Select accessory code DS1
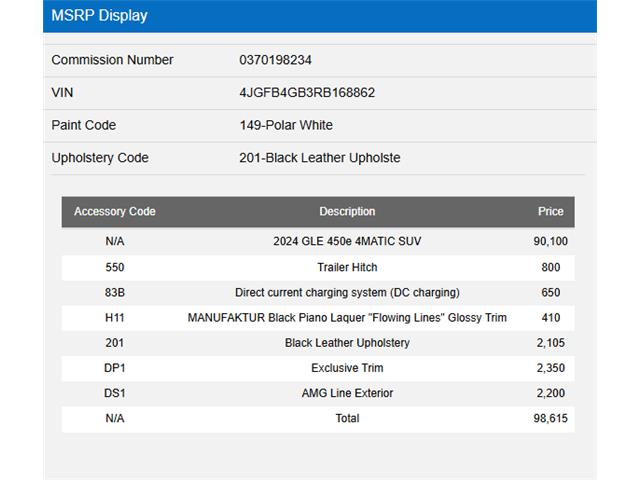 [115, 393]
